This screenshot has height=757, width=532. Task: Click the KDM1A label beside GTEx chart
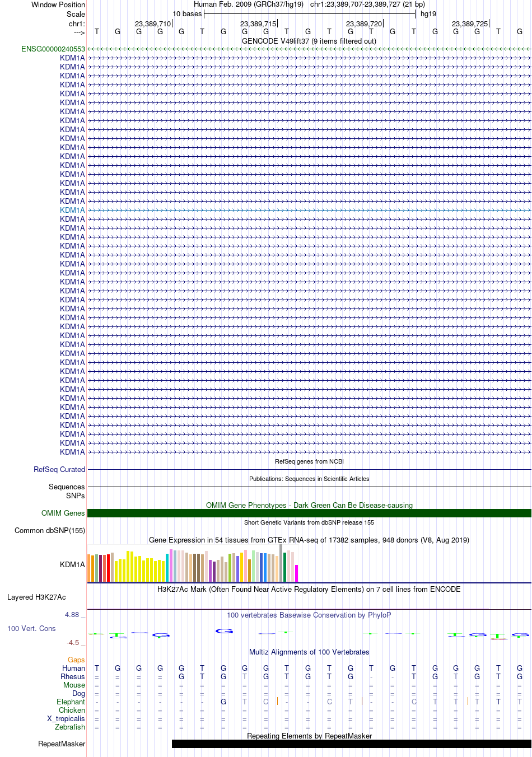(x=73, y=565)
